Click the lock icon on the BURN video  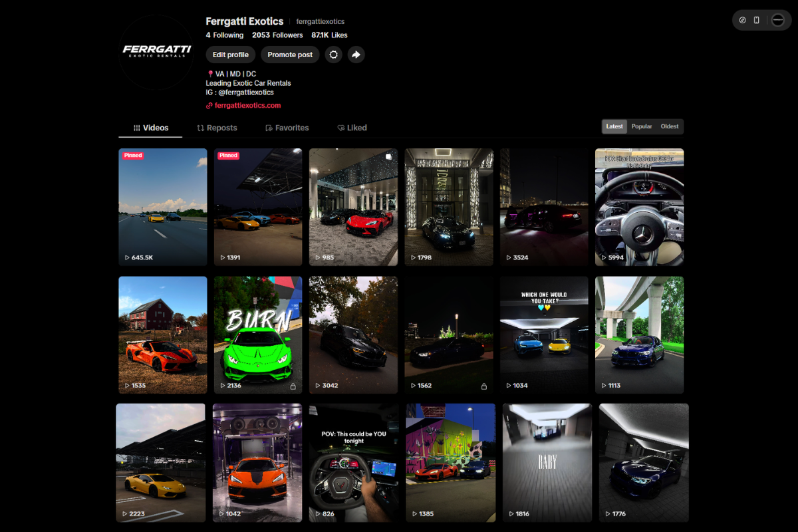(293, 386)
